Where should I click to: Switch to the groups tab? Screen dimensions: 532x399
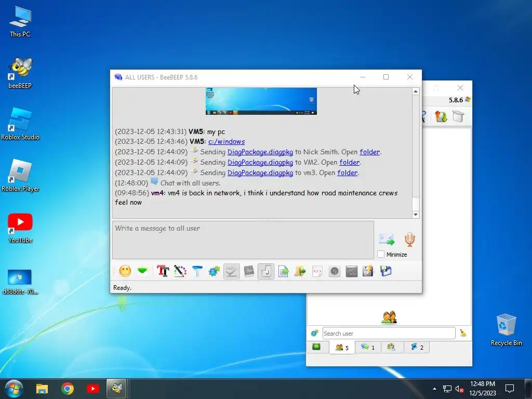coord(391,347)
